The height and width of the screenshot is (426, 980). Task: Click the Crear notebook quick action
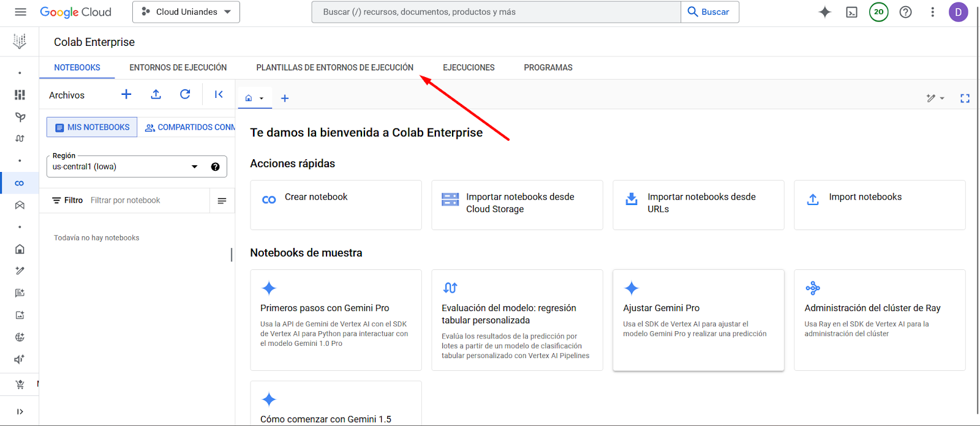pyautogui.click(x=336, y=205)
